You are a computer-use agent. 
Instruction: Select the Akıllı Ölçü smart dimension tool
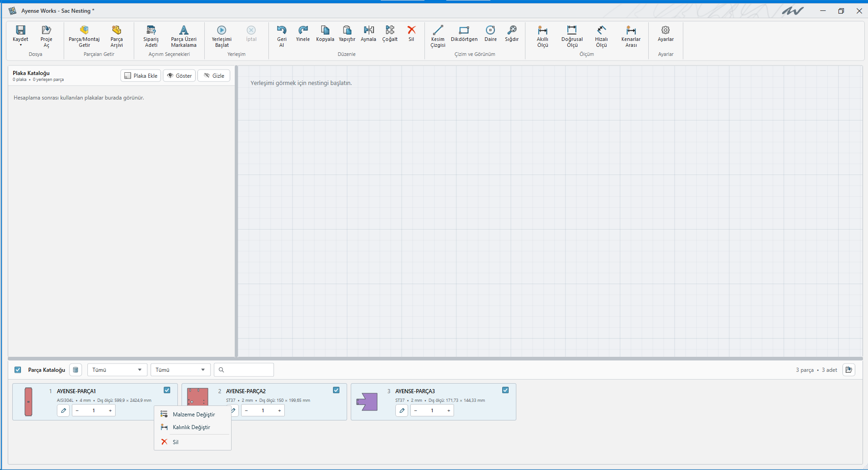[542, 36]
